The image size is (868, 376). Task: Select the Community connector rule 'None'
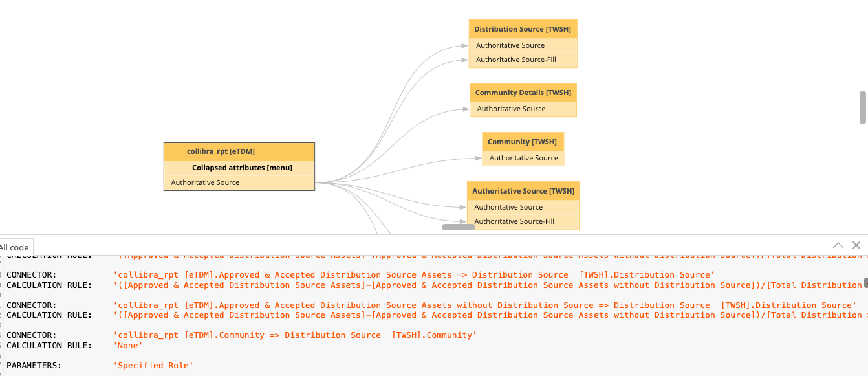tap(127, 345)
